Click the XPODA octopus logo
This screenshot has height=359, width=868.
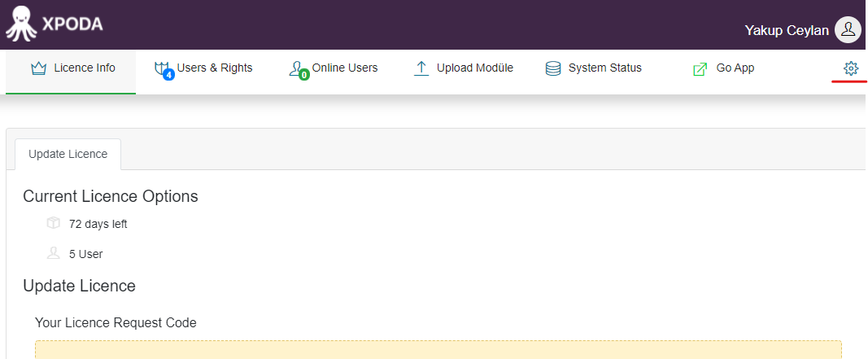(22, 24)
